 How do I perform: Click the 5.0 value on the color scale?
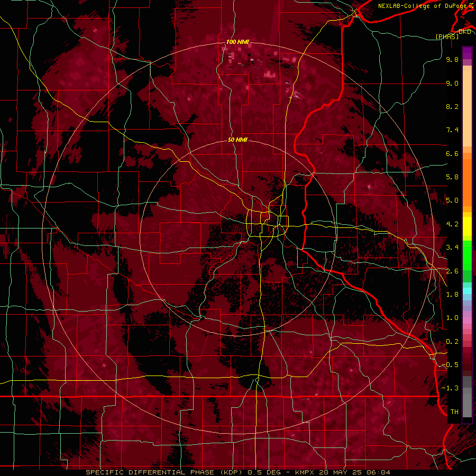[x=452, y=200]
